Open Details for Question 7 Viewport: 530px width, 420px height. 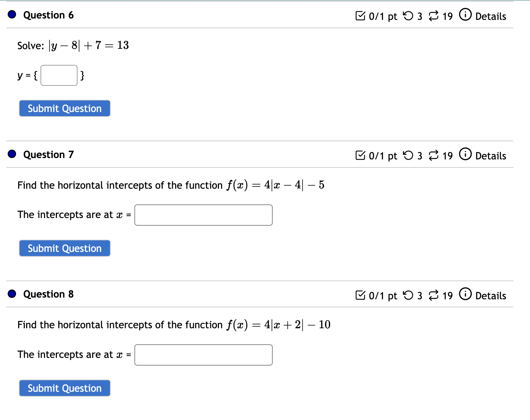click(491, 156)
